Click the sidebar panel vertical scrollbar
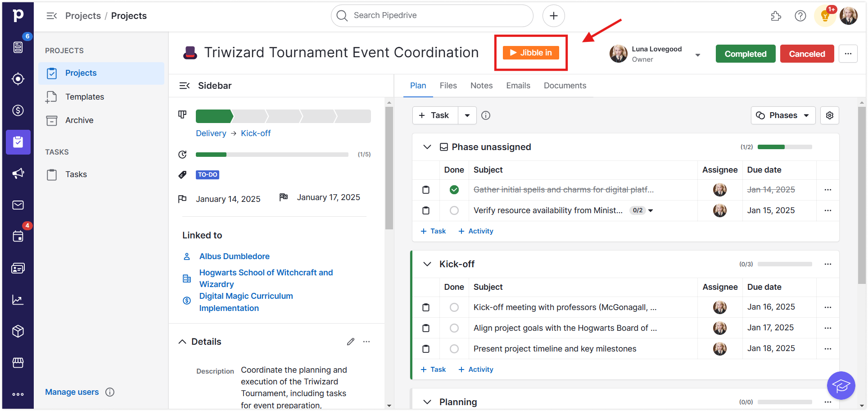The width and height of the screenshot is (868, 411). pos(389,168)
